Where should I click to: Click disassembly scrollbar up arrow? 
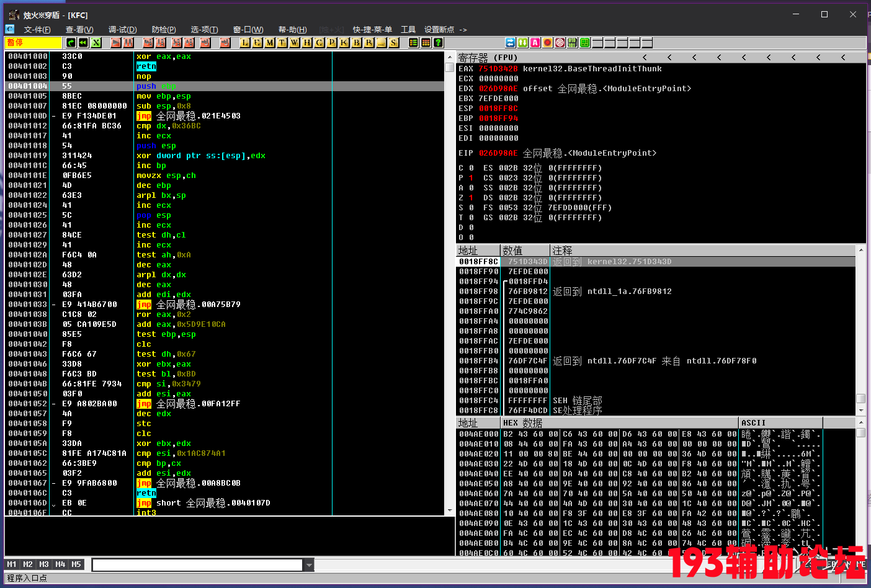[x=450, y=56]
